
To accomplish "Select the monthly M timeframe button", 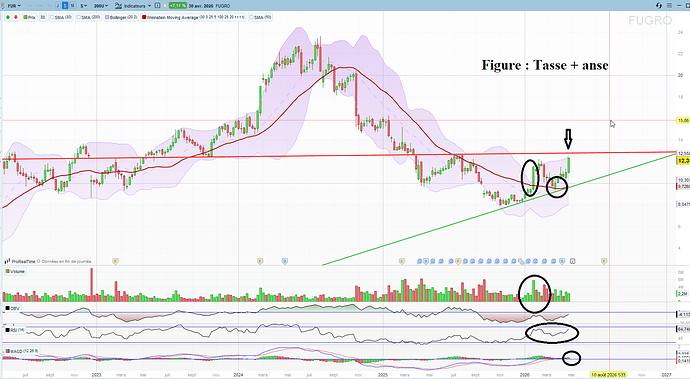I will click(x=73, y=6).
